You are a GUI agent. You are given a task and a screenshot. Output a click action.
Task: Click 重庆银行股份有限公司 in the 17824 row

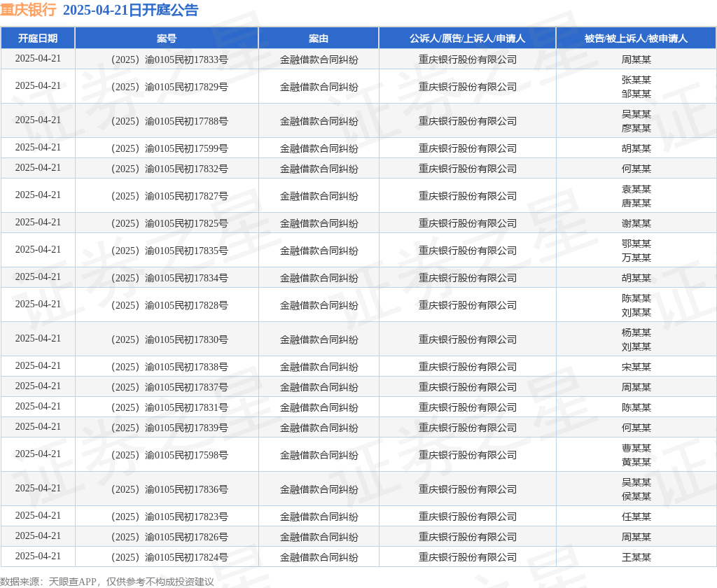coord(467,557)
